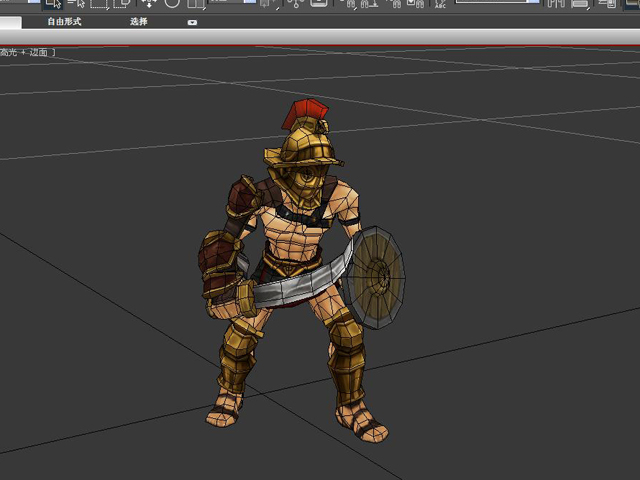The image size is (640, 480).
Task: Click the gladiator's round shield mesh
Action: pos(378,278)
